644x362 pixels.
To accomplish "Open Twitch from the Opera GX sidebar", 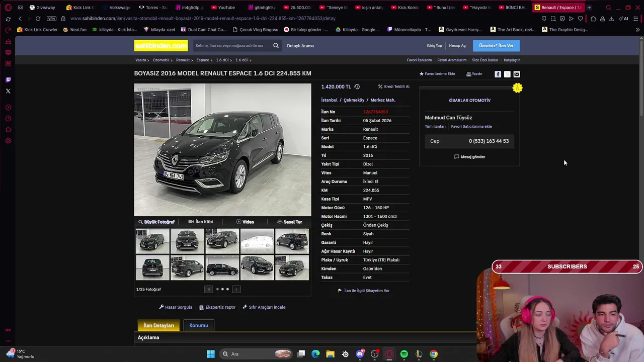I will pos(8,79).
